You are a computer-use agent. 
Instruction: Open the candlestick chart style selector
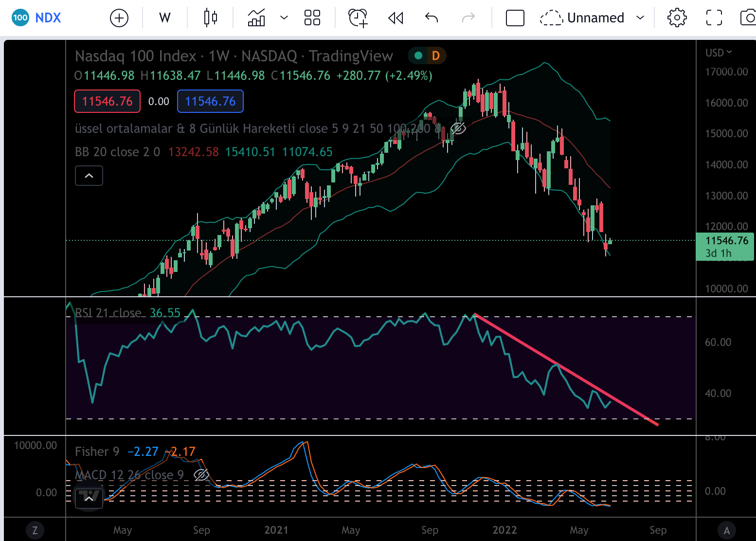(211, 18)
